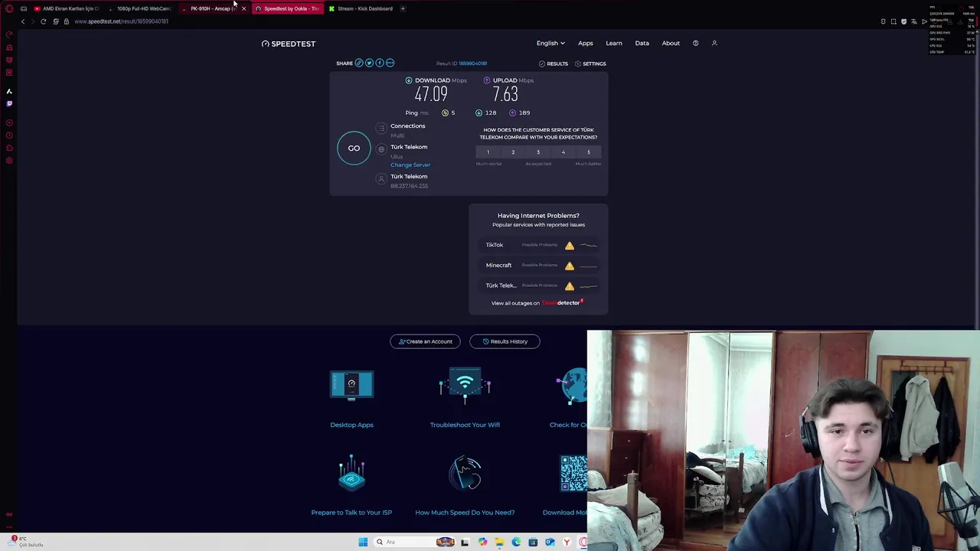
Task: Open Prepare to Talk to ISP icon
Action: coord(351,472)
